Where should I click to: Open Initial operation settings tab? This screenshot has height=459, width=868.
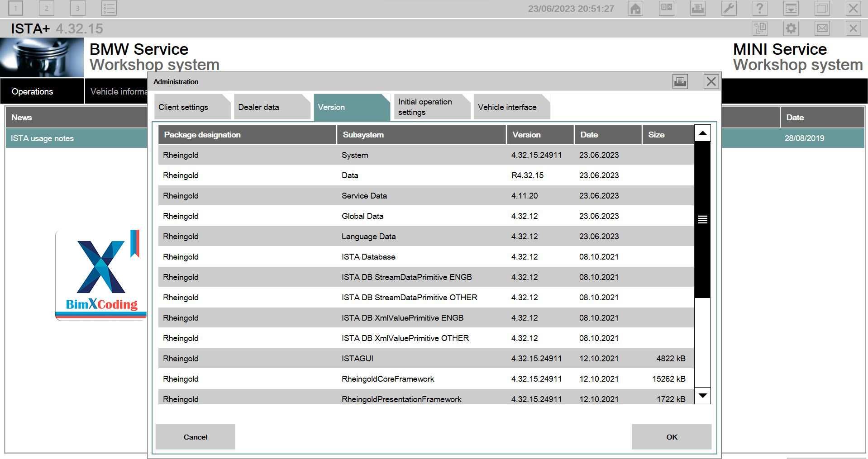(x=432, y=107)
